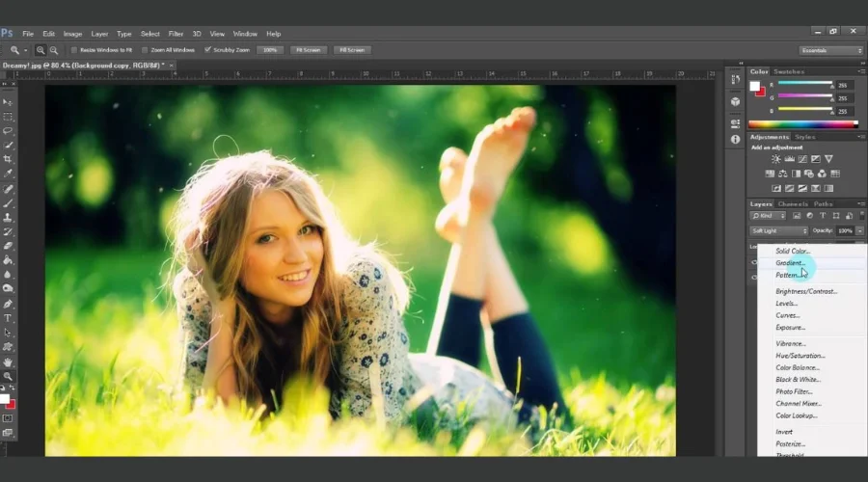Screen dimensions: 868x482
Task: Switch to the Swatches tab
Action: coord(789,72)
